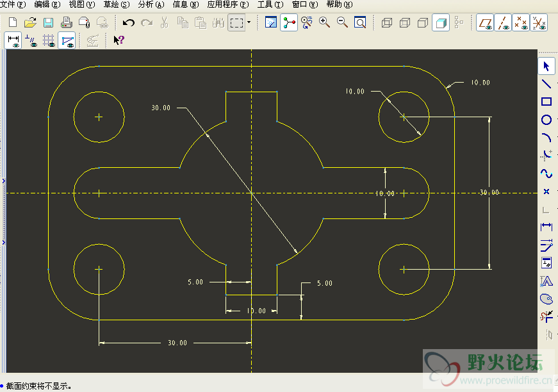The image size is (558, 392).
Task: Open the 应用程序(P) menu
Action: click(228, 4)
